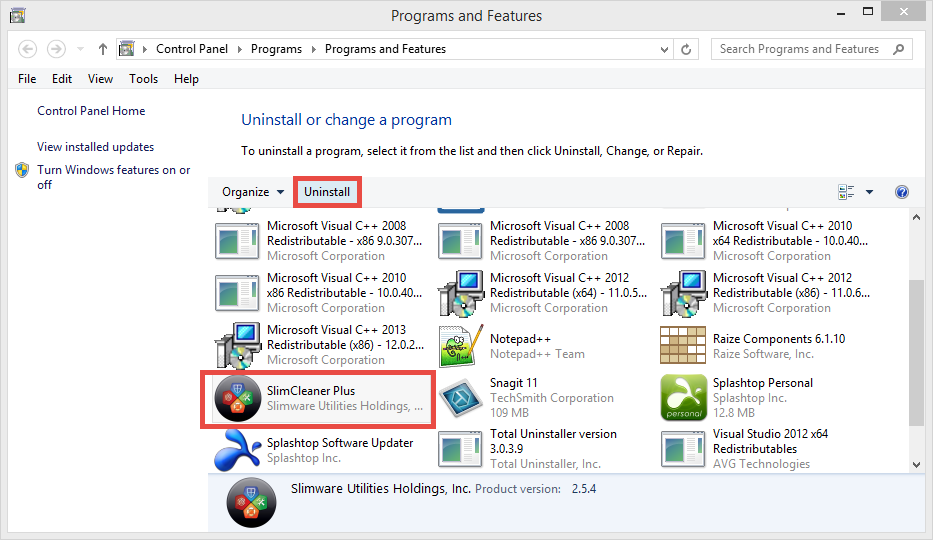933x540 pixels.
Task: Select Visual C++ 2008 x86 first column icon
Action: tap(237, 241)
